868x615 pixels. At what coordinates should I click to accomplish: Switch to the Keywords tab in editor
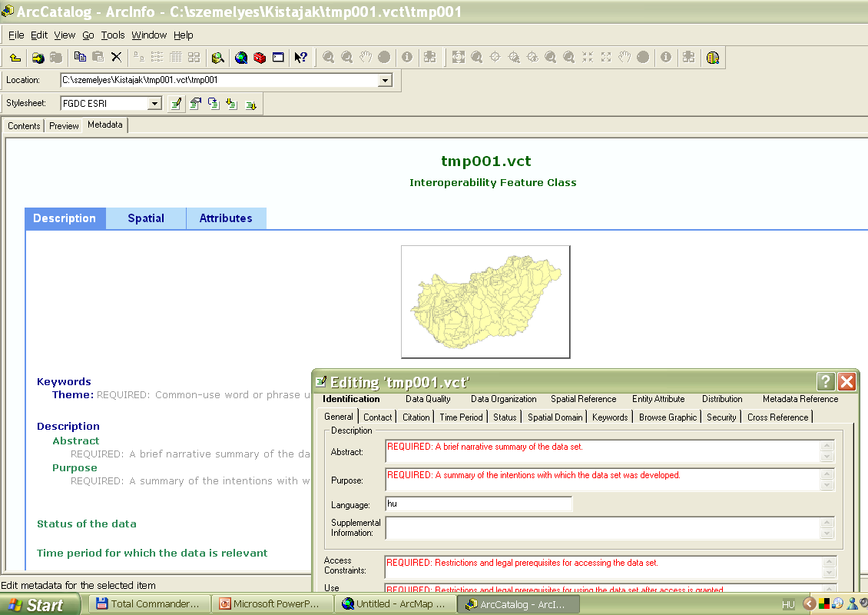[609, 417]
